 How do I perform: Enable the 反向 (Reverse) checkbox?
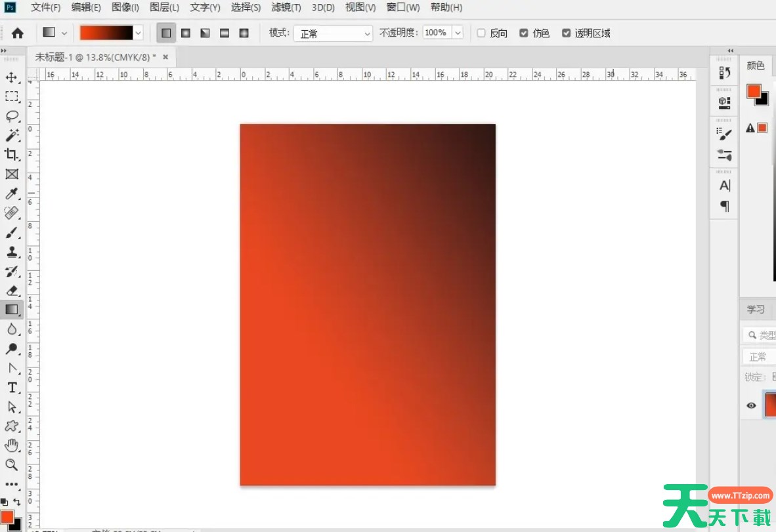point(481,33)
